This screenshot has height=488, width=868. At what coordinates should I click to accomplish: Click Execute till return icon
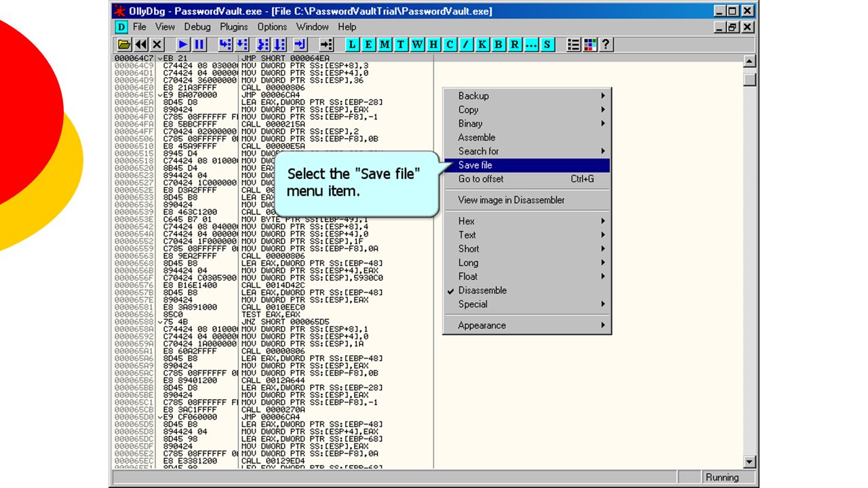click(300, 45)
